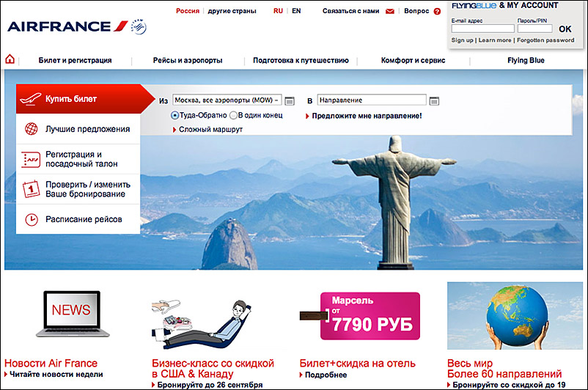Open the Москва departure combo box
This screenshot has width=588, height=390.
pos(227,100)
